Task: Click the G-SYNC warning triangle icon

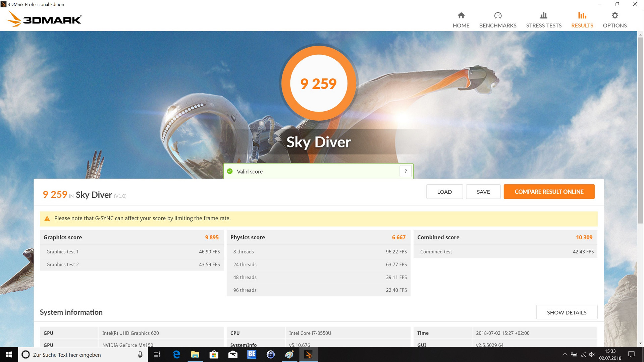Action: coord(47,219)
